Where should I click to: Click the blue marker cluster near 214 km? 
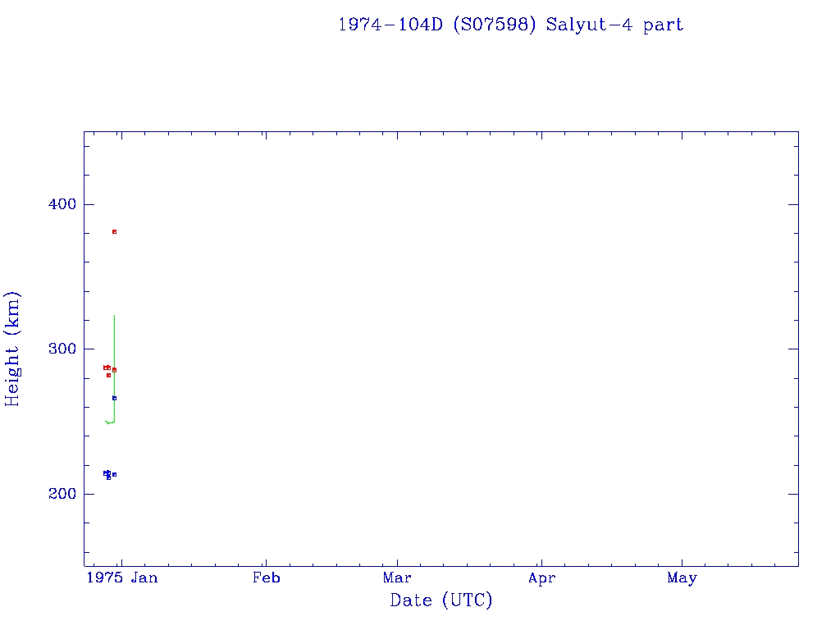(x=107, y=473)
